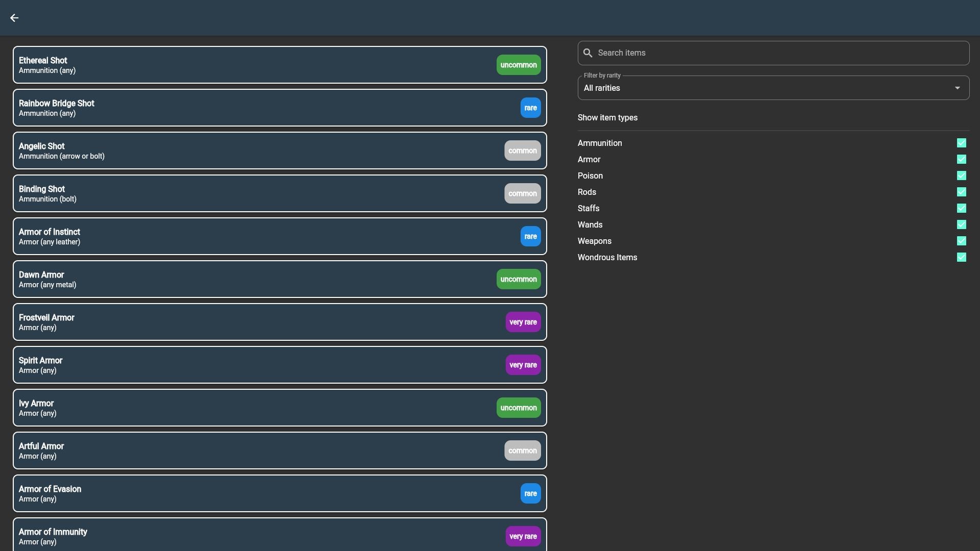Open the Dawn Armor item entry
Screen dimensions: 980x551
tap(255, 279)
